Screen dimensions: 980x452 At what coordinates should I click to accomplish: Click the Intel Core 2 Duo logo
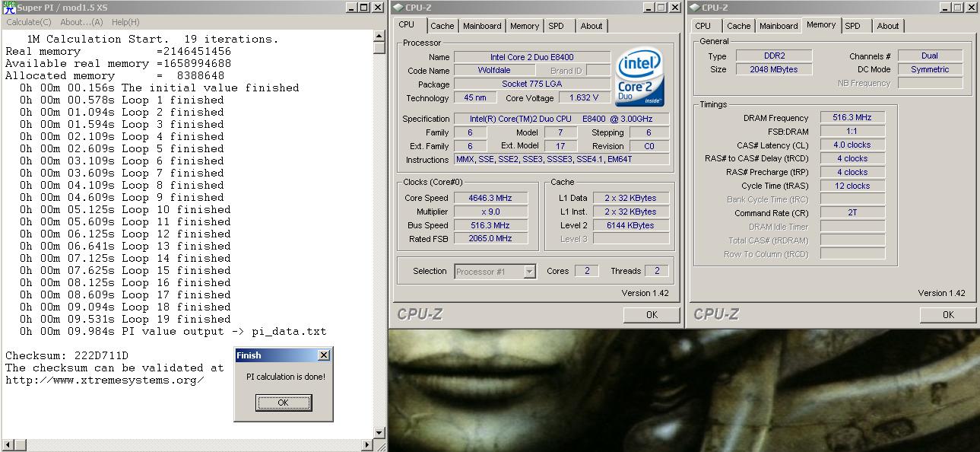pos(639,78)
